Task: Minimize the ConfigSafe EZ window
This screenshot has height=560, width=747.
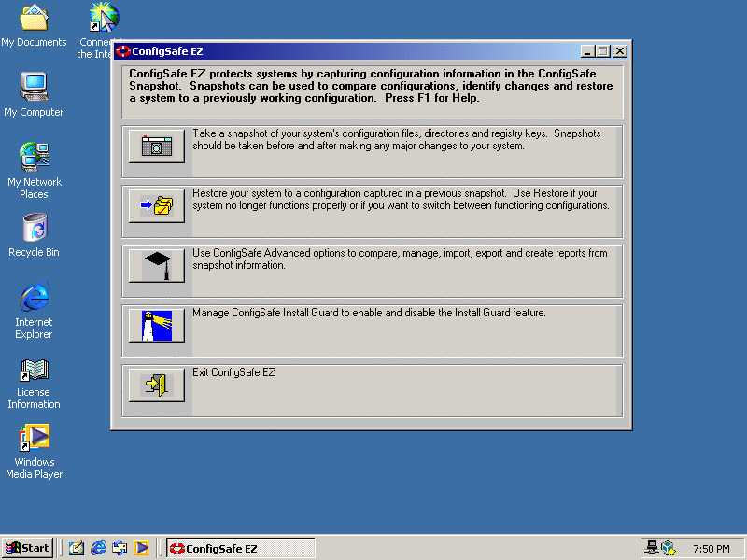Action: pos(587,51)
